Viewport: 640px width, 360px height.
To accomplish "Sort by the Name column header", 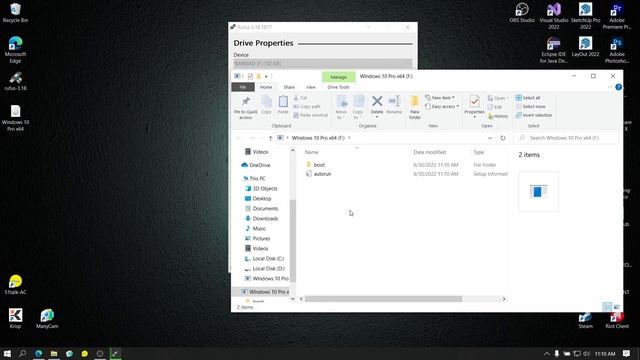I will 311,152.
